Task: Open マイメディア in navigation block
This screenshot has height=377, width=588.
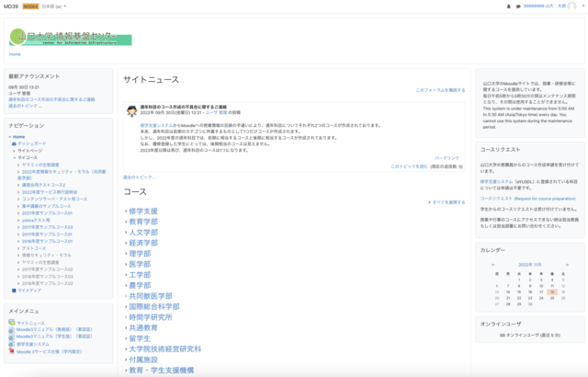Action: pyautogui.click(x=29, y=291)
